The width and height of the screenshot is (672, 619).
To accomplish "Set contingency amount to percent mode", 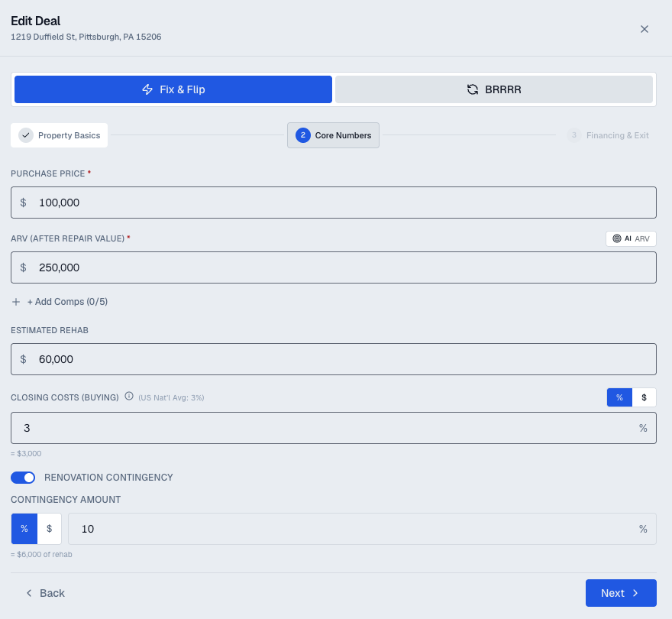I will tap(24, 529).
